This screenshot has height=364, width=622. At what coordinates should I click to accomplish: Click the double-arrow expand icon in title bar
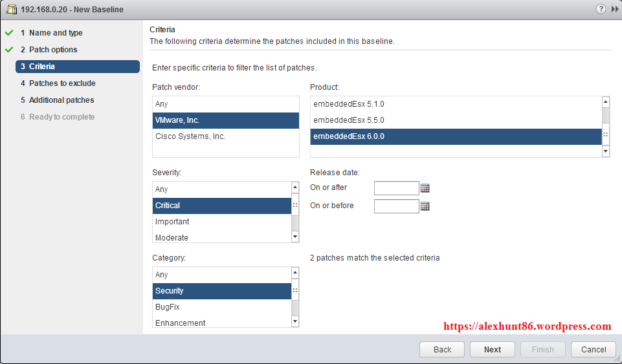coord(614,9)
